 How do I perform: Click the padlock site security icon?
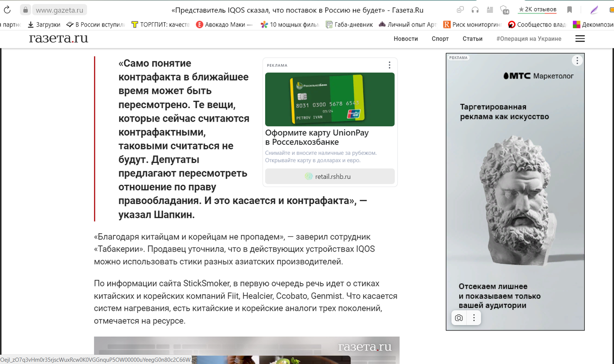pyautogui.click(x=25, y=10)
